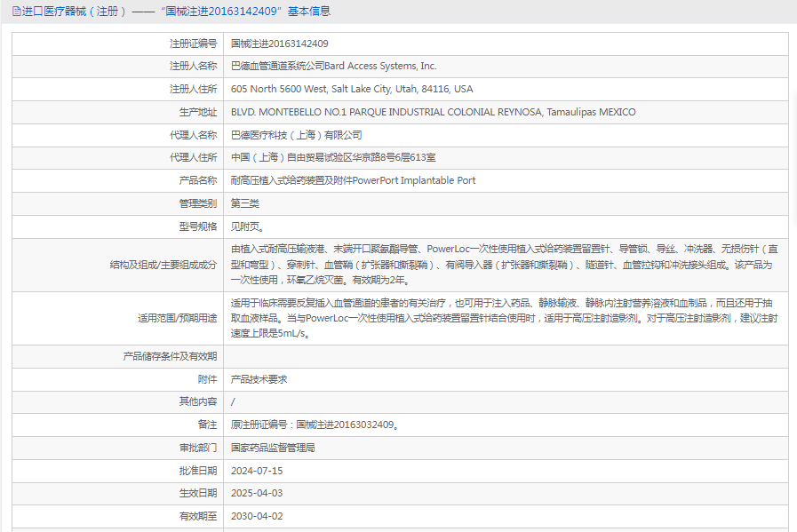Screen dimensions: 797x532
Task: Select the model spec value "见附页。"
Action: (247, 226)
